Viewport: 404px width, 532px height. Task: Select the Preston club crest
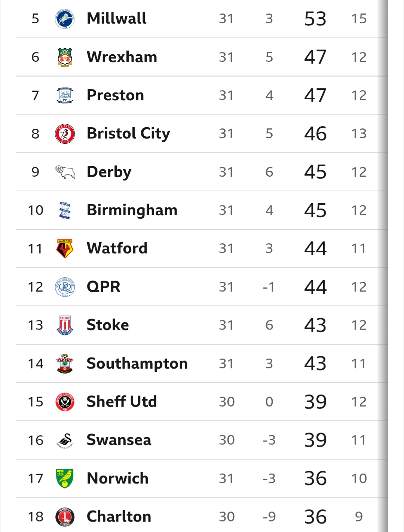point(65,95)
